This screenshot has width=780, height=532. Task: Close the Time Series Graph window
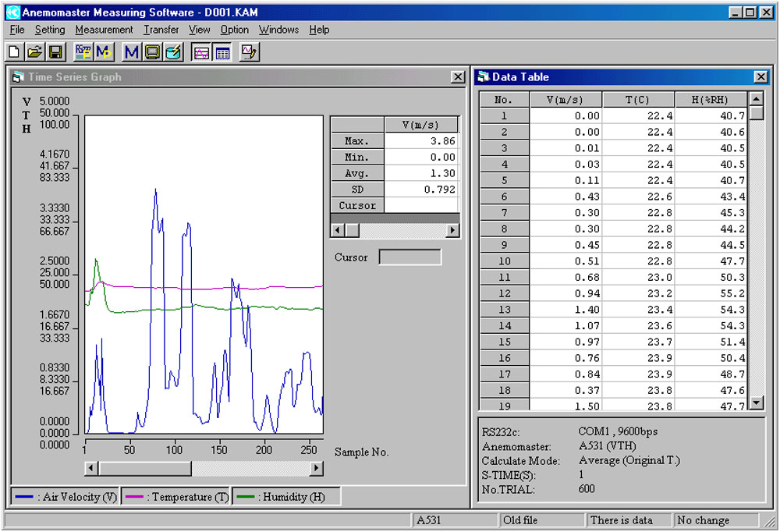(x=458, y=77)
